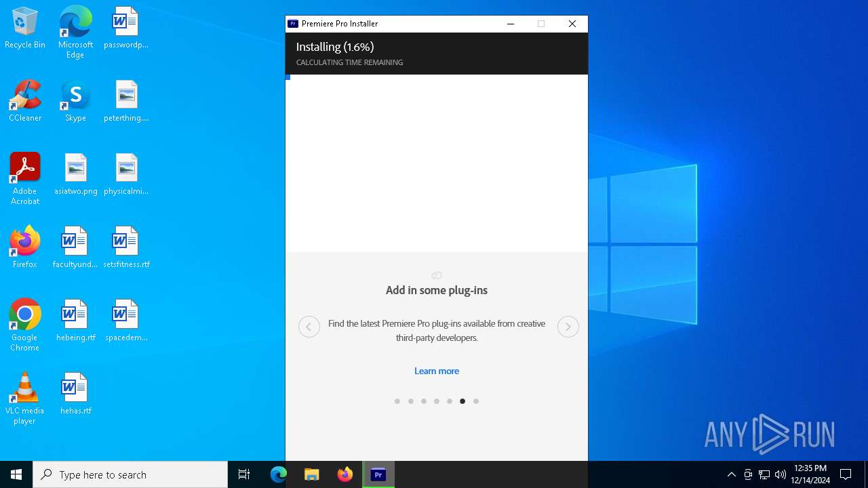The image size is (868, 488).
Task: Select the peterthing... image file
Action: (126, 102)
